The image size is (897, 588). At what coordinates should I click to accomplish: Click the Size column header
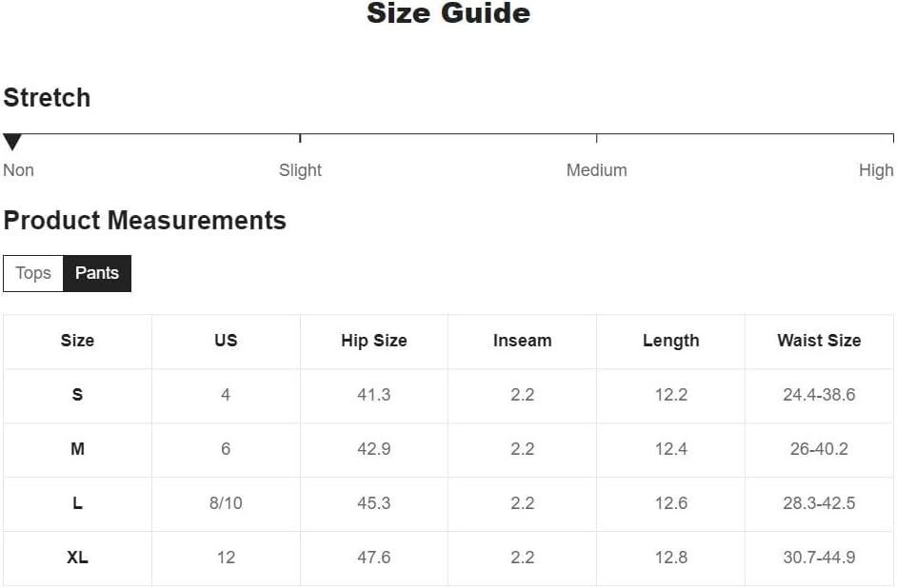pyautogui.click(x=77, y=341)
